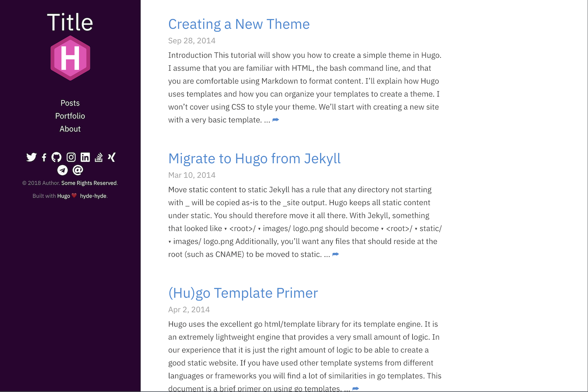Read the '(Hu)go Template Primer' post
588x392 pixels.
(243, 293)
